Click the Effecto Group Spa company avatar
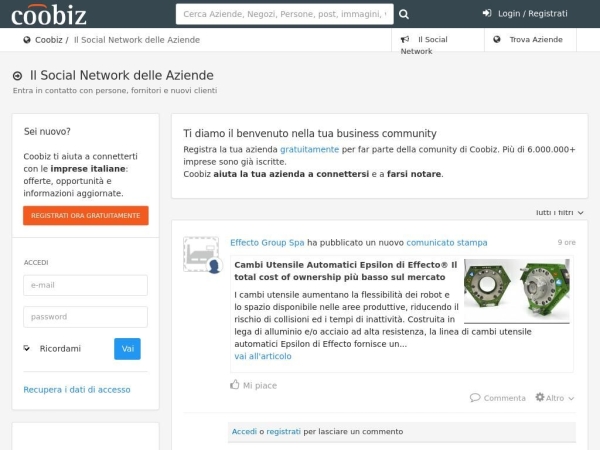Viewport: 600px width, 450px height. pyautogui.click(x=202, y=254)
